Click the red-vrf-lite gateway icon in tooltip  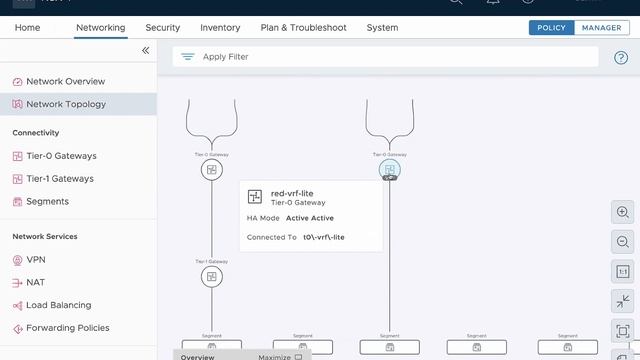pyautogui.click(x=255, y=197)
